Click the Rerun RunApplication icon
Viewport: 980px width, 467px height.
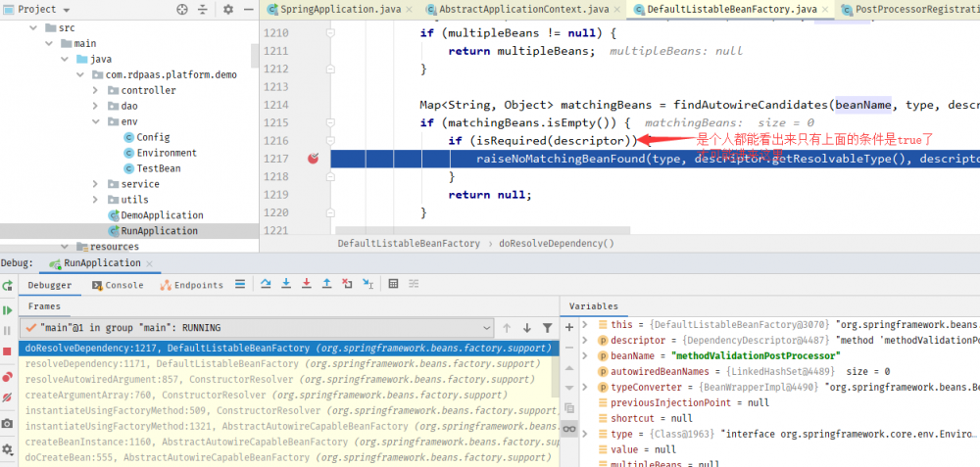8,285
